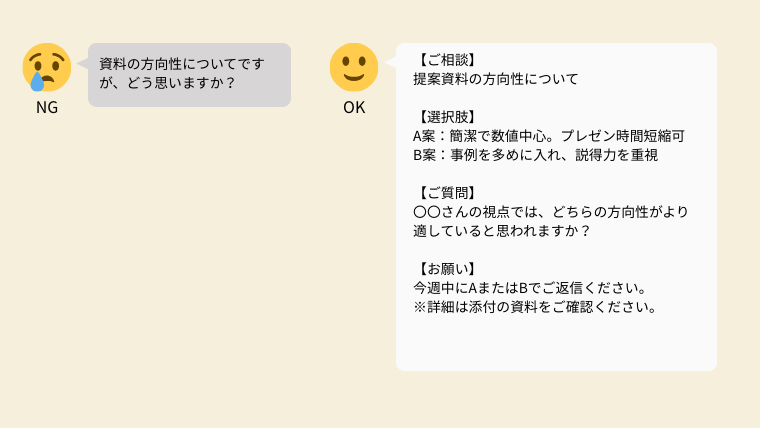Click the line 今週中にAまたはBでご返信ください

click(x=530, y=288)
